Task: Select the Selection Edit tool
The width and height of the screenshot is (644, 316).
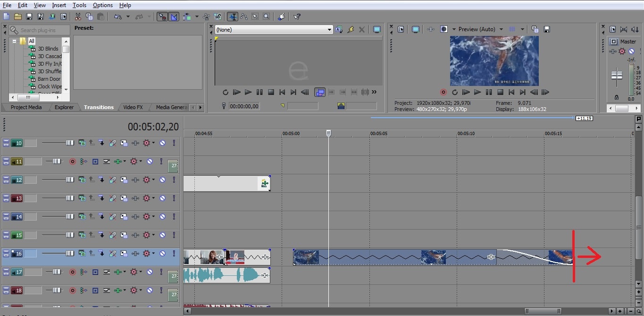Action: click(255, 17)
